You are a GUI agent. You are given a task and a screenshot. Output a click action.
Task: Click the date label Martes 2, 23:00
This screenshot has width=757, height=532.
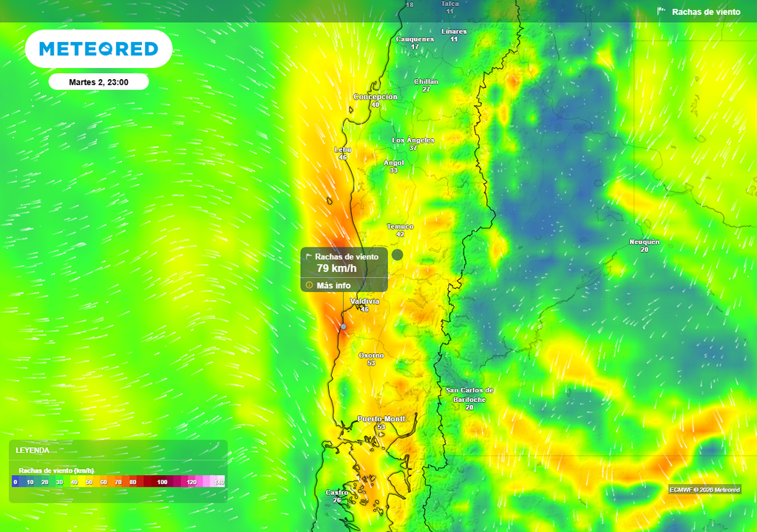[x=98, y=82]
